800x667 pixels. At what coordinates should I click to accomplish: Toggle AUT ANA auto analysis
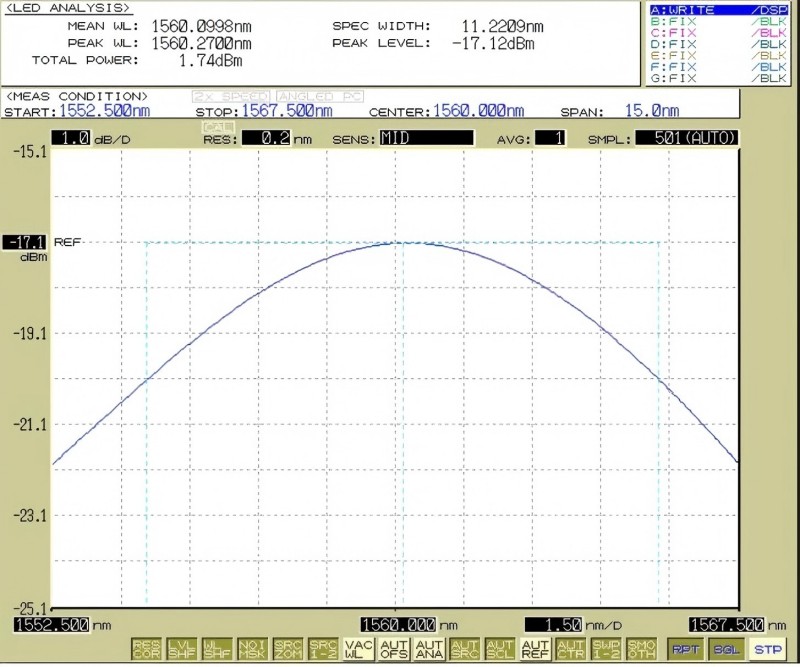tap(429, 649)
